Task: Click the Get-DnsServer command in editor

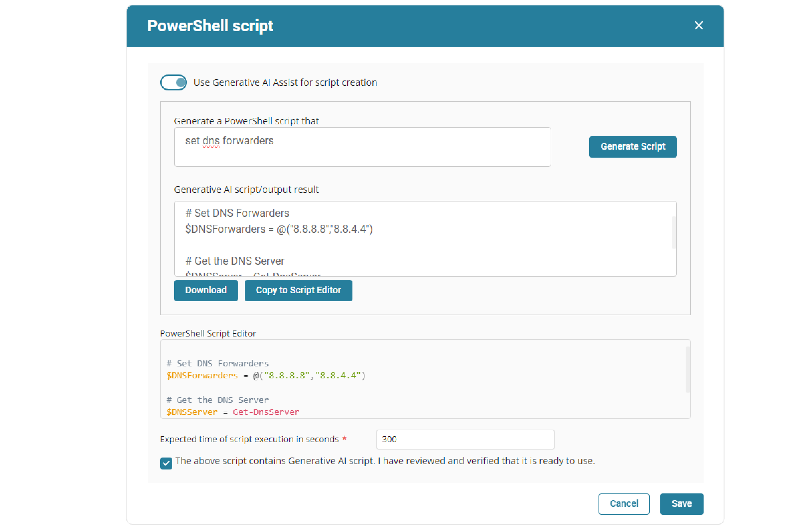Action: [x=266, y=412]
